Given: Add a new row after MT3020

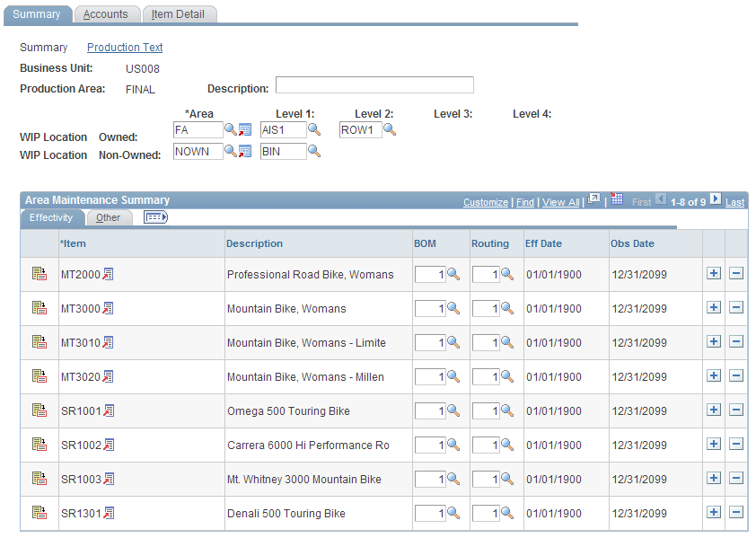Looking at the screenshot, I should pos(714,376).
